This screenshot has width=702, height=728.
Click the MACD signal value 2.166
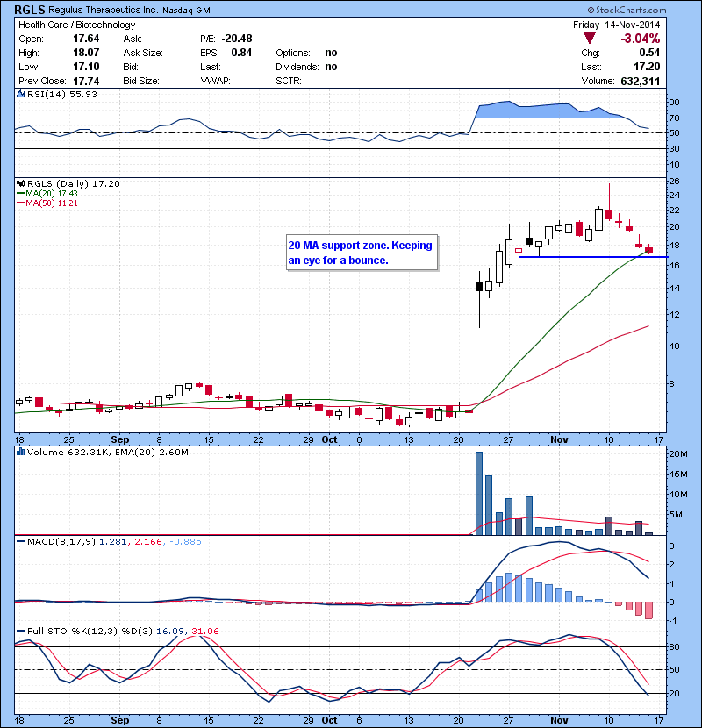[147, 542]
